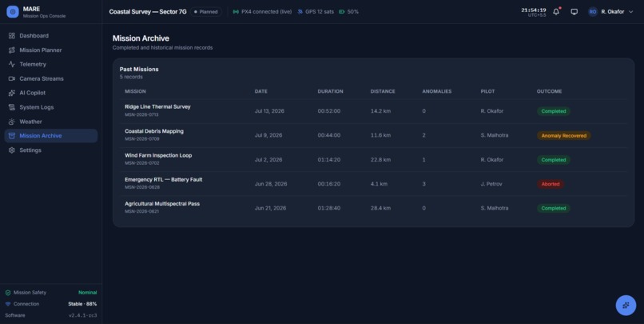Screen dimensions: 644x324
Task: Open Wind Farm Inspection Loop mission
Action: (x=158, y=155)
